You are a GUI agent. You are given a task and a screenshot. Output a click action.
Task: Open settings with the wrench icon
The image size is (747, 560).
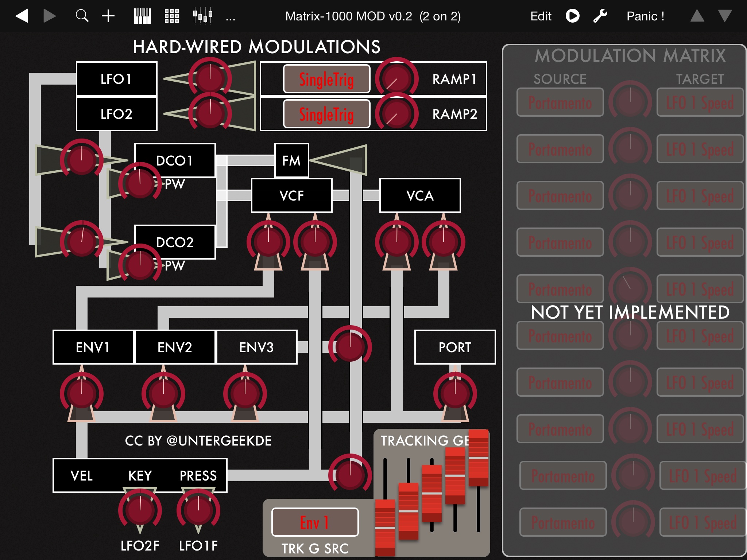pos(600,16)
